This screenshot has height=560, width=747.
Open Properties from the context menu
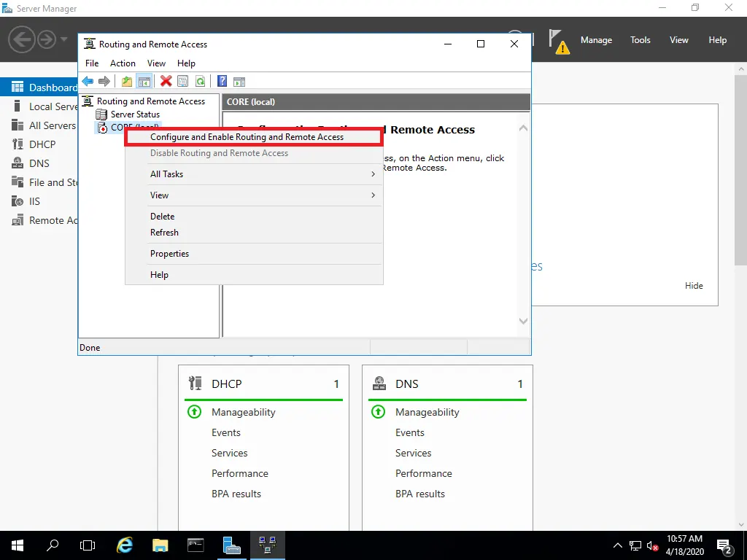[x=254, y=254]
